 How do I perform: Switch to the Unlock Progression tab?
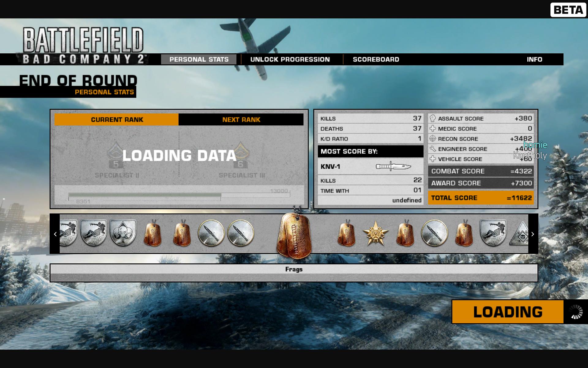[x=290, y=59]
